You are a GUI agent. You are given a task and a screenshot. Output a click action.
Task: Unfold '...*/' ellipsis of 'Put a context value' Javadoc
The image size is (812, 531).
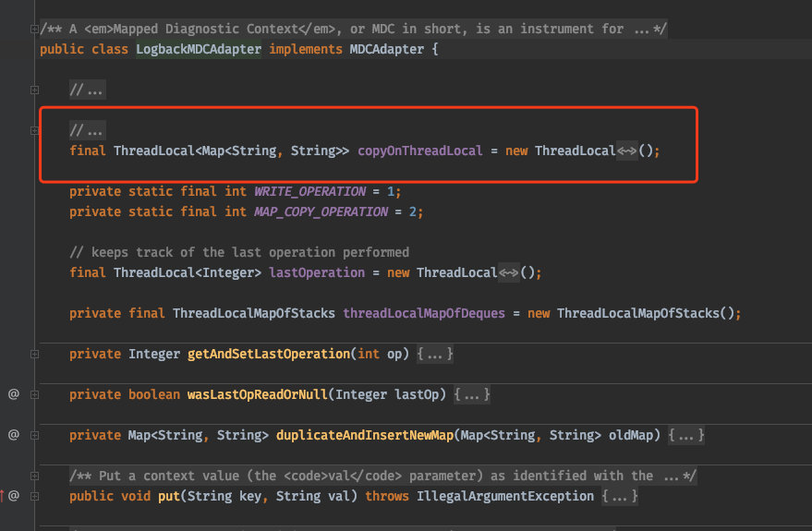click(680, 476)
